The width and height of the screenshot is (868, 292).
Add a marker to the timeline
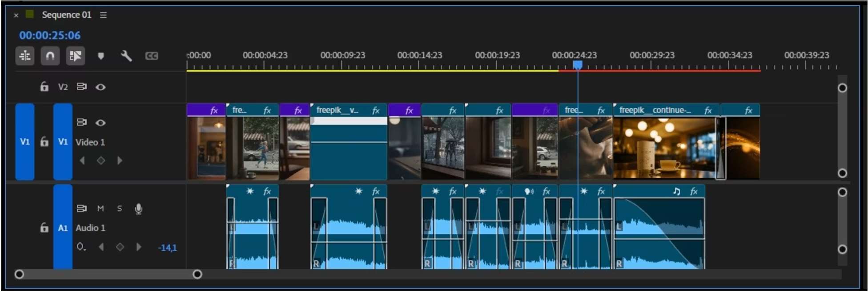click(101, 56)
